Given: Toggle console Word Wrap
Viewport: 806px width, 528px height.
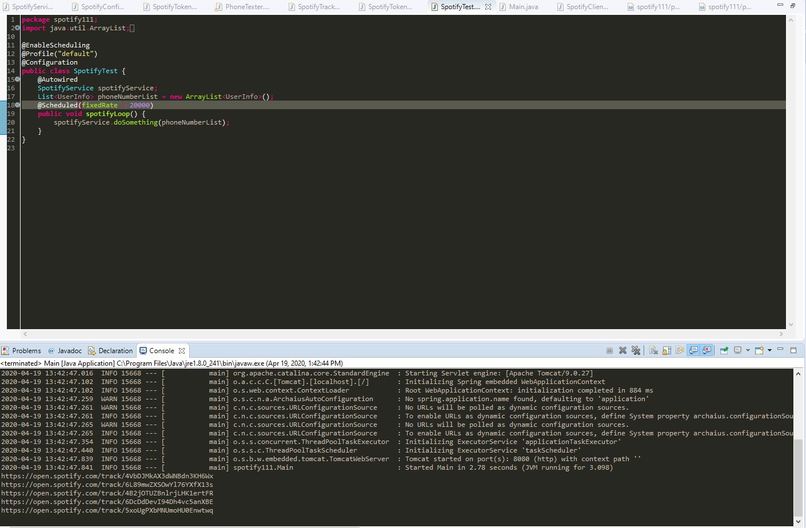Looking at the screenshot, I should pos(680,350).
